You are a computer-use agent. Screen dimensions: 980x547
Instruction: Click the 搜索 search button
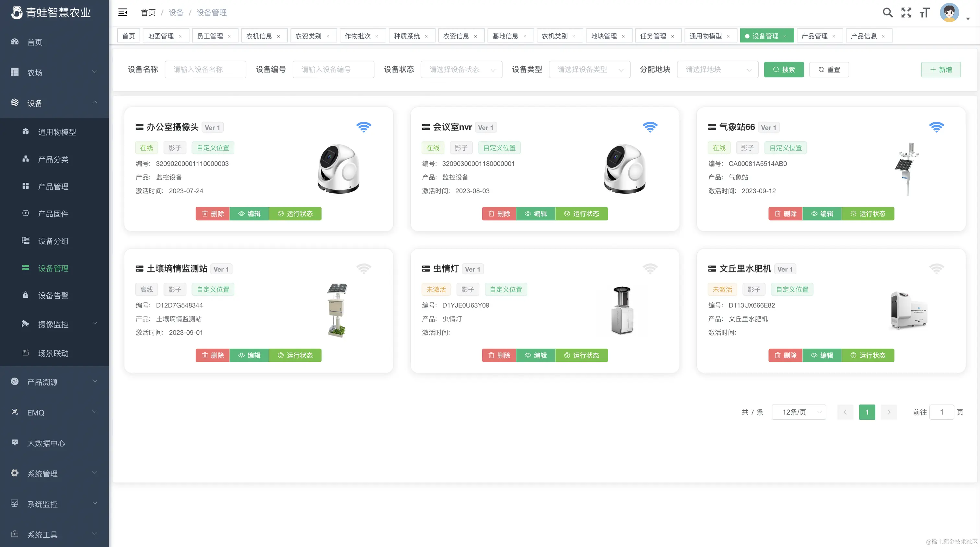pos(784,69)
